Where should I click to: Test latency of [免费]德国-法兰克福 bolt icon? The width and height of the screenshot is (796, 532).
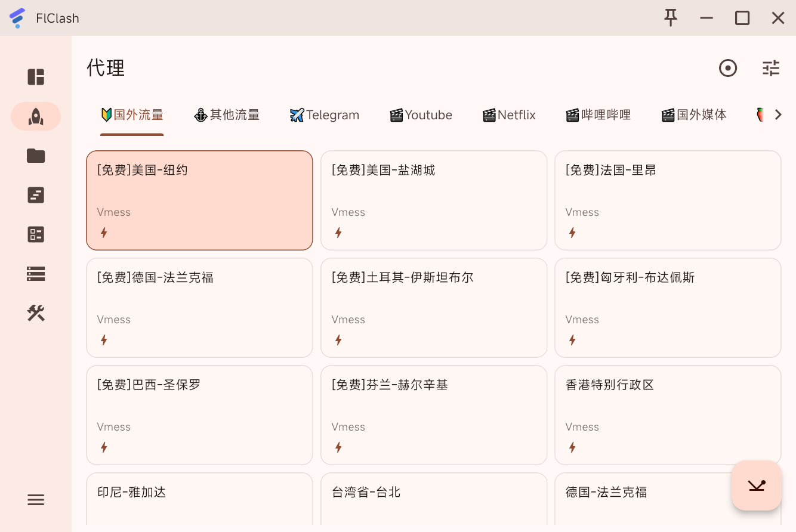104,340
